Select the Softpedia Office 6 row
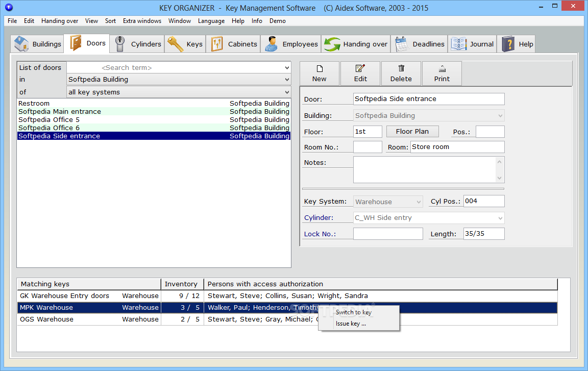This screenshot has width=588, height=371. (154, 128)
